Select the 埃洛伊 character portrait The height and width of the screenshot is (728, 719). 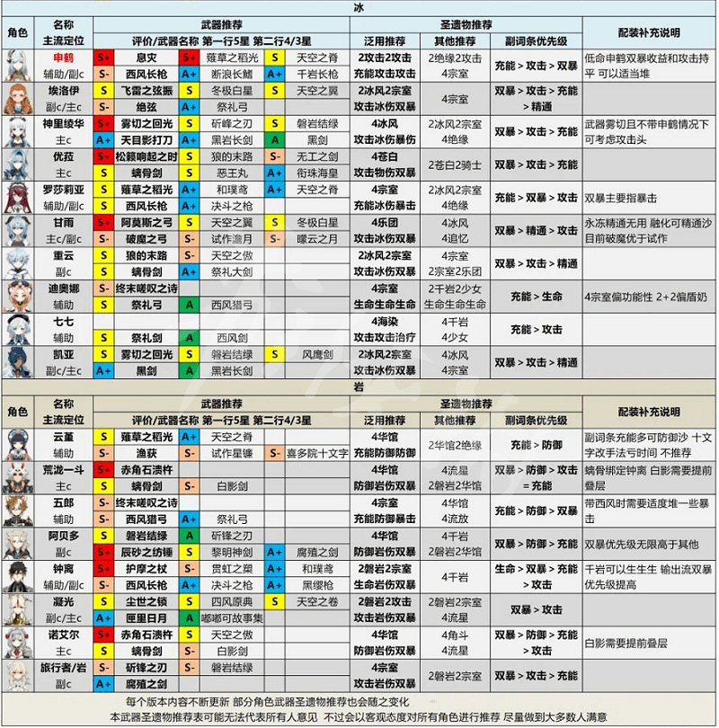tap(18, 99)
